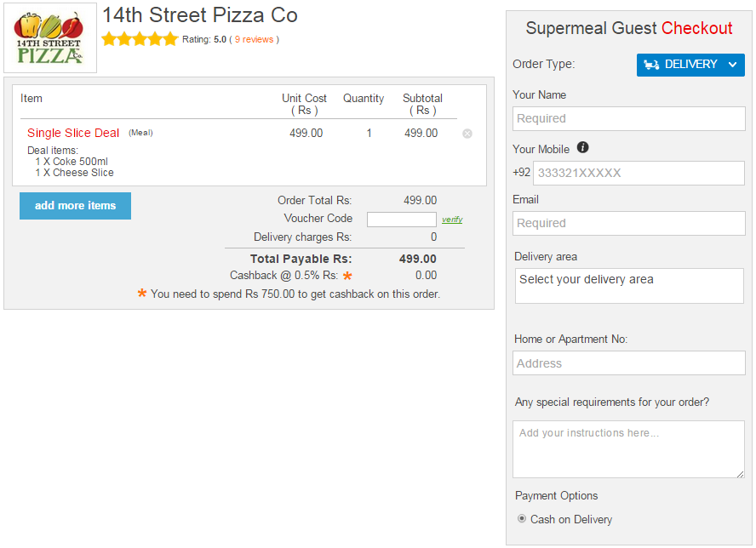Image resolution: width=756 pixels, height=548 pixels.
Task: Click the third gold rating star
Action: tap(139, 38)
